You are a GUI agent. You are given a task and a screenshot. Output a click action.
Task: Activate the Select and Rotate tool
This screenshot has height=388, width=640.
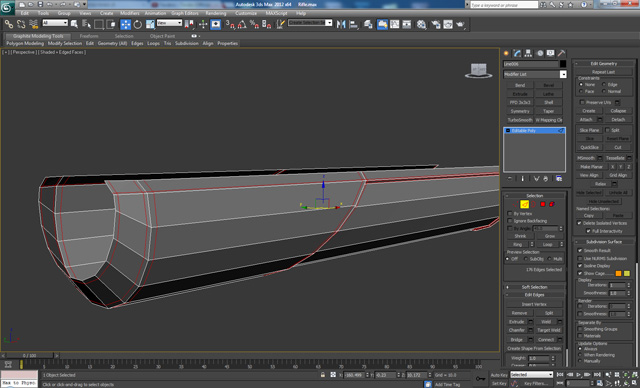[x=138, y=24]
